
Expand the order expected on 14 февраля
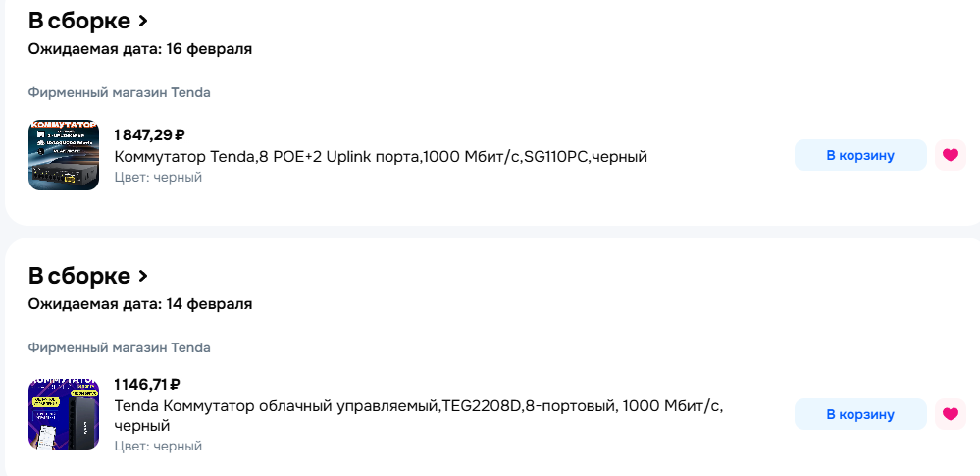click(143, 276)
